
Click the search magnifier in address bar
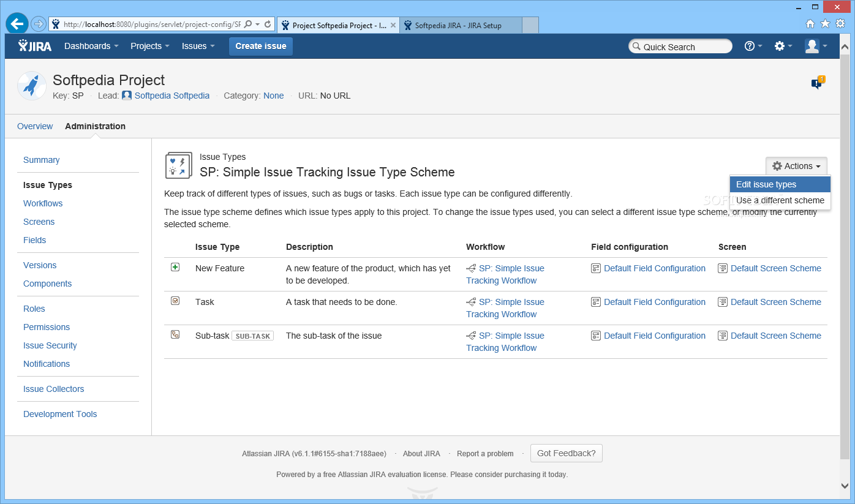pyautogui.click(x=248, y=24)
